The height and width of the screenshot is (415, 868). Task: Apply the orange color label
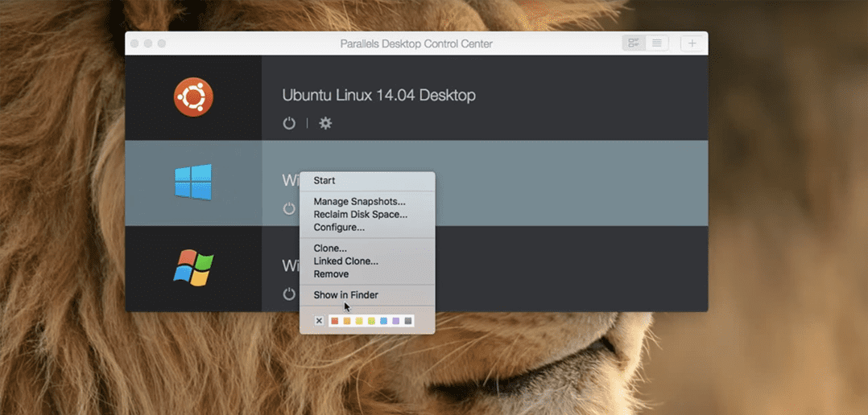pos(347,321)
